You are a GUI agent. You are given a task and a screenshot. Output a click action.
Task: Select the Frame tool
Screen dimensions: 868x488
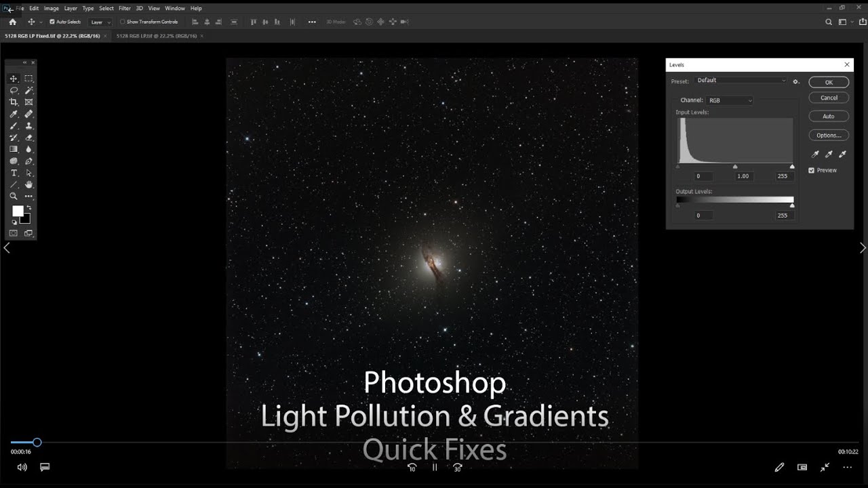click(x=29, y=102)
